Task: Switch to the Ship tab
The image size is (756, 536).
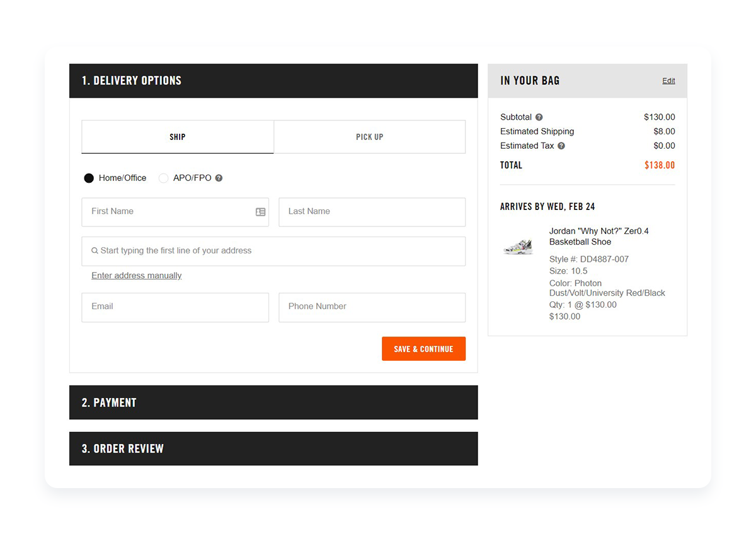Action: tap(178, 137)
